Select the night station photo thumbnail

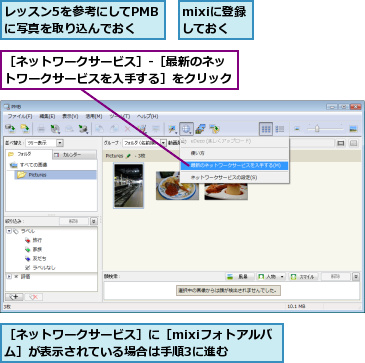coord(129,185)
